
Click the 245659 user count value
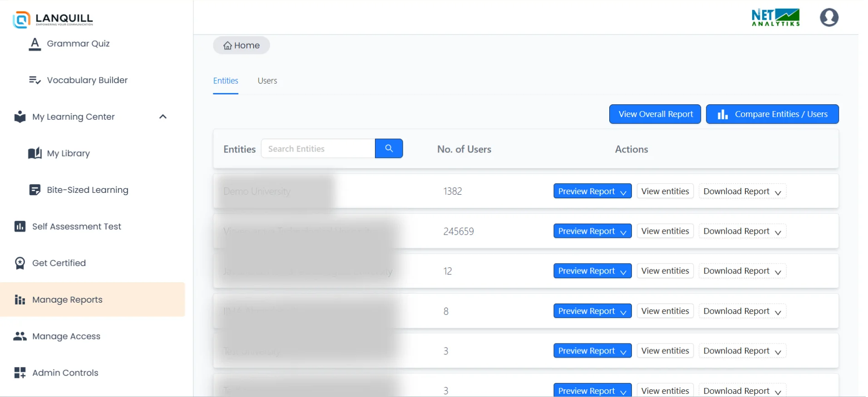coord(459,231)
